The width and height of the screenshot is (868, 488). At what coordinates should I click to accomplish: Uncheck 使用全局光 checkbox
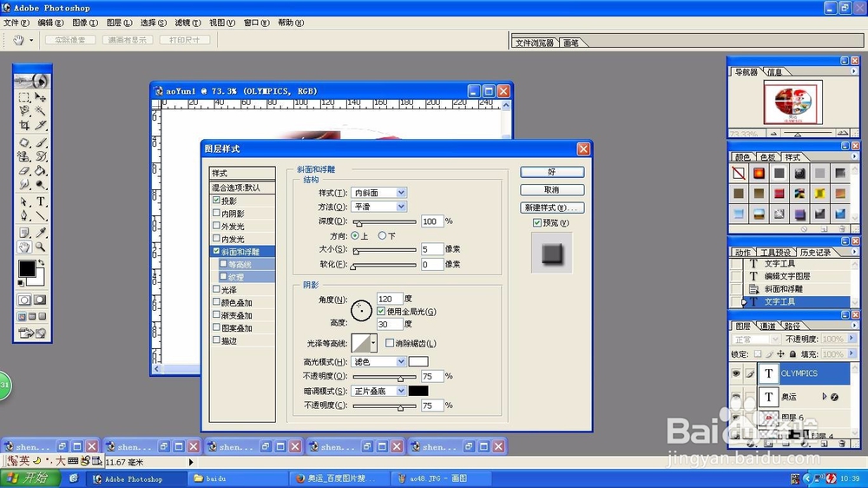381,312
